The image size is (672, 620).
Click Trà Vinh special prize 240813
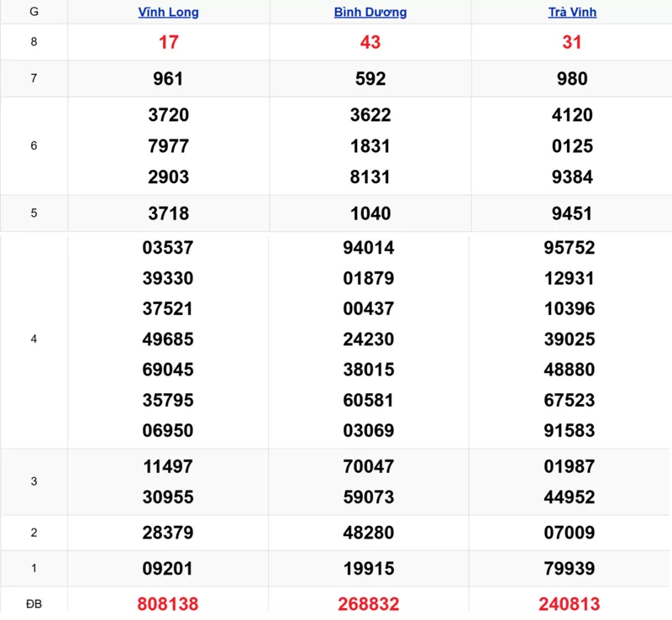(x=571, y=604)
